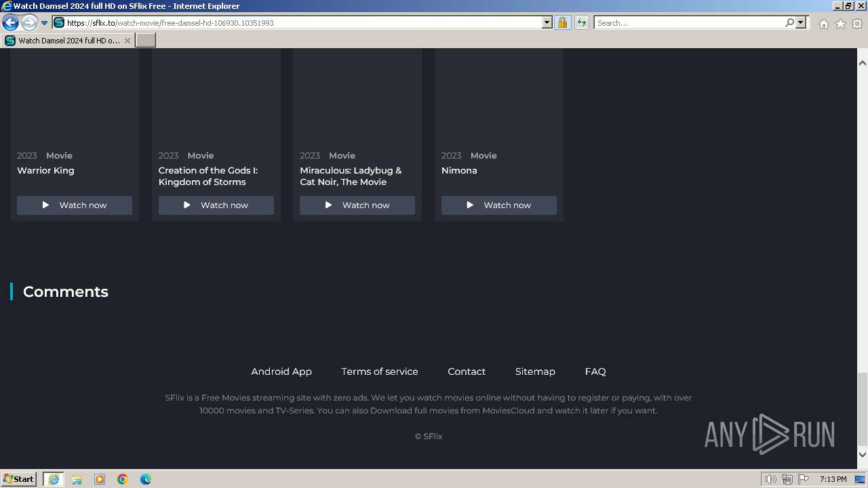Close the Watch Damsel tab

(x=127, y=41)
